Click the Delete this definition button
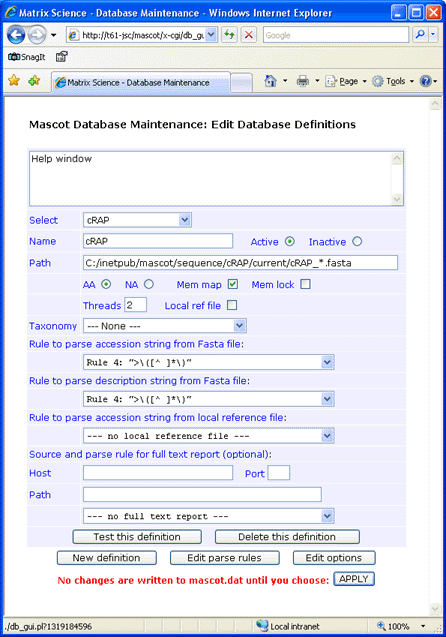446x637 pixels. (x=287, y=537)
